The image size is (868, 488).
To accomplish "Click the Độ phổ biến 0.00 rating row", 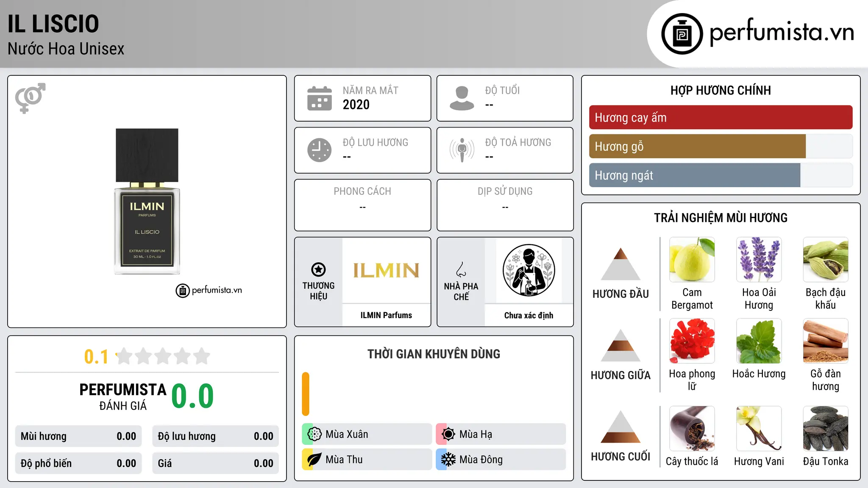I will coord(78,463).
